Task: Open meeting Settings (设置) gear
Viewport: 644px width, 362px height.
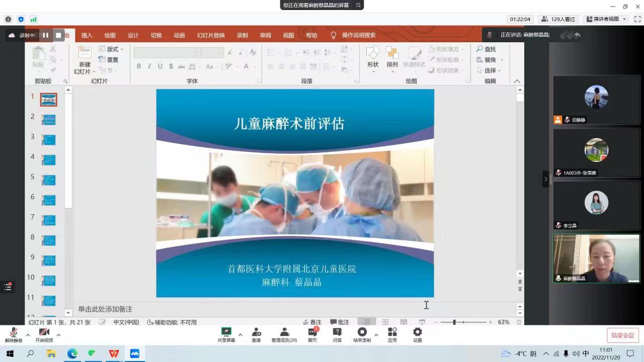Action: pos(417,334)
